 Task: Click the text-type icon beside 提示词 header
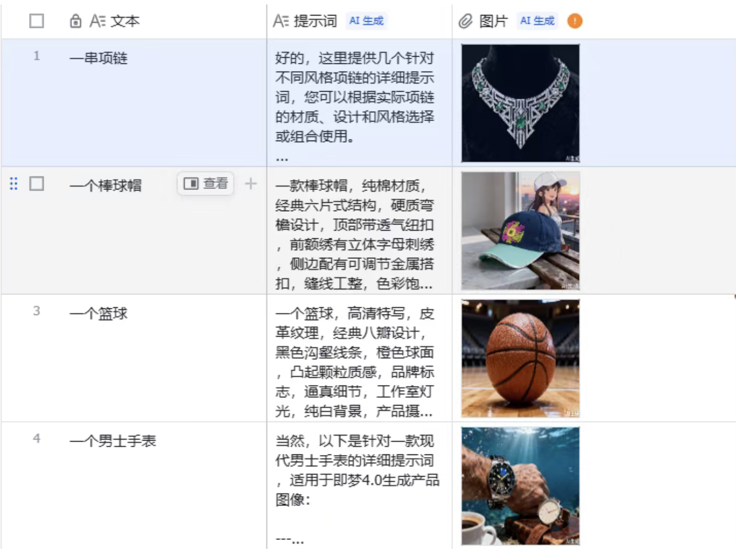[281, 21]
